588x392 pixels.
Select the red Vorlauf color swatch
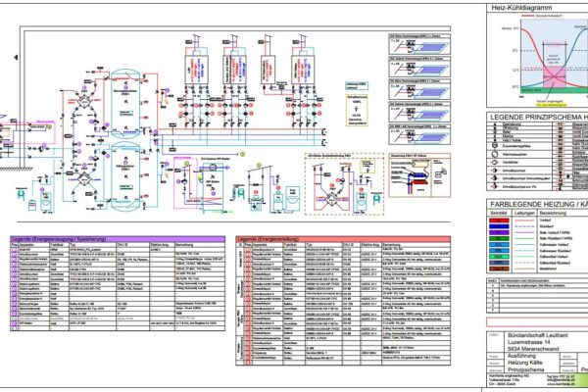click(499, 220)
